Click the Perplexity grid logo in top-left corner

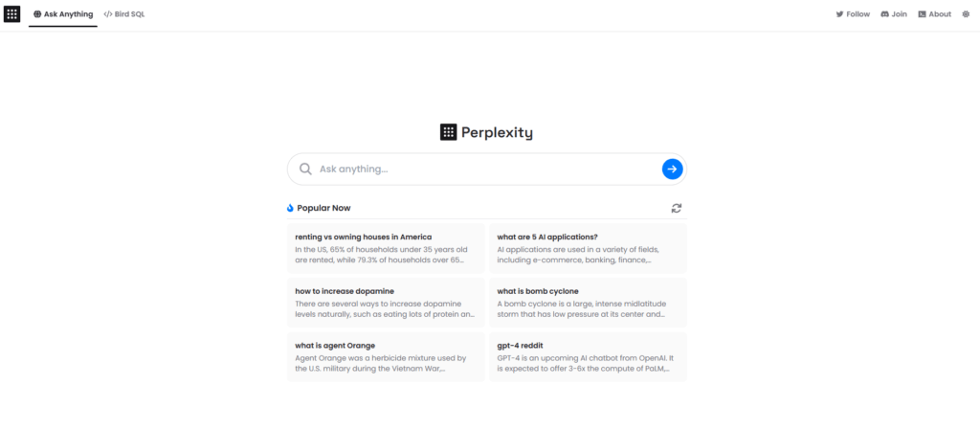(12, 14)
